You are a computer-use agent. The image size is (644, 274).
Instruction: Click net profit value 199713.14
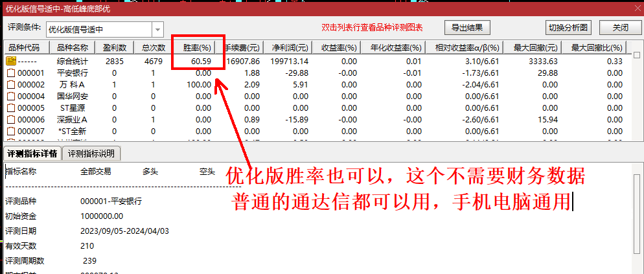click(x=289, y=62)
